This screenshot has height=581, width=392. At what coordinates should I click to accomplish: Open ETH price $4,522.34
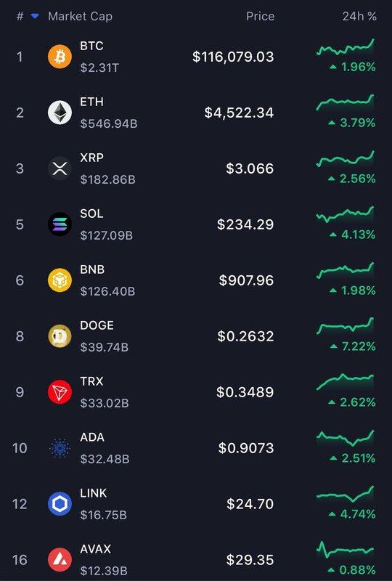(239, 113)
